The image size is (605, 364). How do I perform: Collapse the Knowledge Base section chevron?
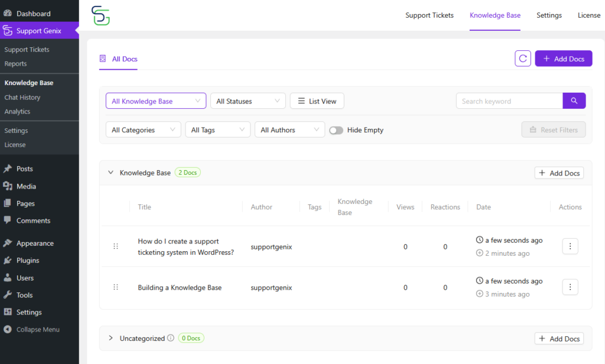pyautogui.click(x=110, y=173)
